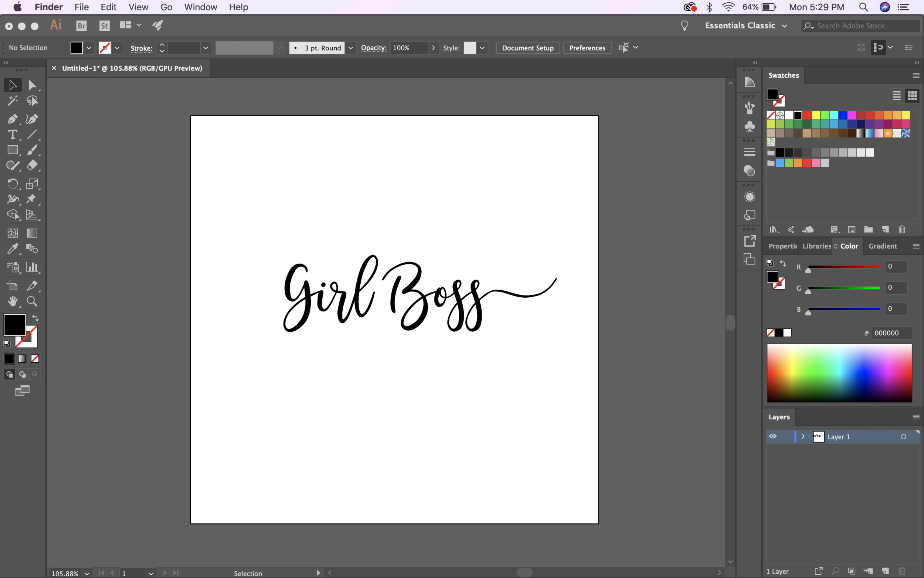The width and height of the screenshot is (924, 578).
Task: Open the Essentials Classic workspace menu
Action: 745,26
